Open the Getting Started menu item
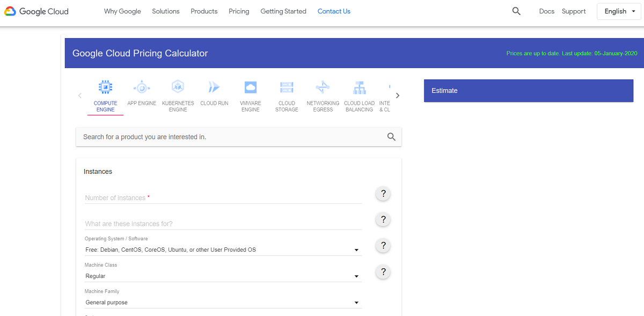644x316 pixels. pyautogui.click(x=283, y=11)
